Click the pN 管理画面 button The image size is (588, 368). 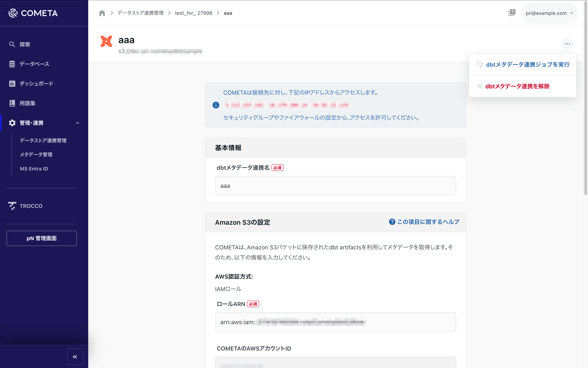pyautogui.click(x=42, y=238)
